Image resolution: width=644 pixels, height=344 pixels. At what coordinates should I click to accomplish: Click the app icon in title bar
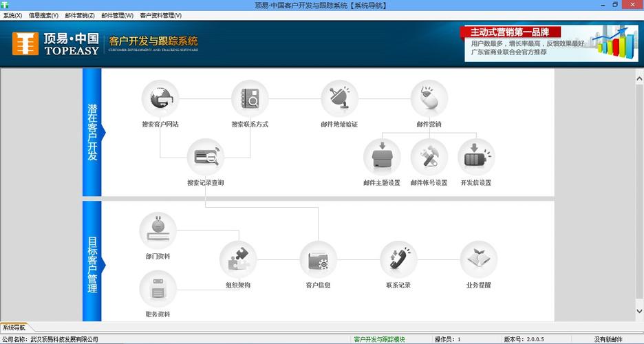(5, 5)
